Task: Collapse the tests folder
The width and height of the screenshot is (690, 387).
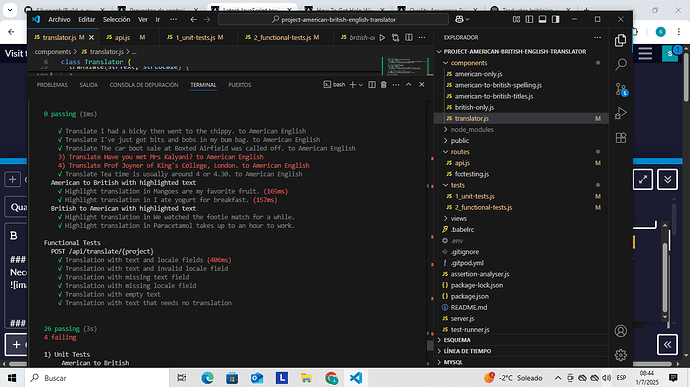Action: [458, 185]
